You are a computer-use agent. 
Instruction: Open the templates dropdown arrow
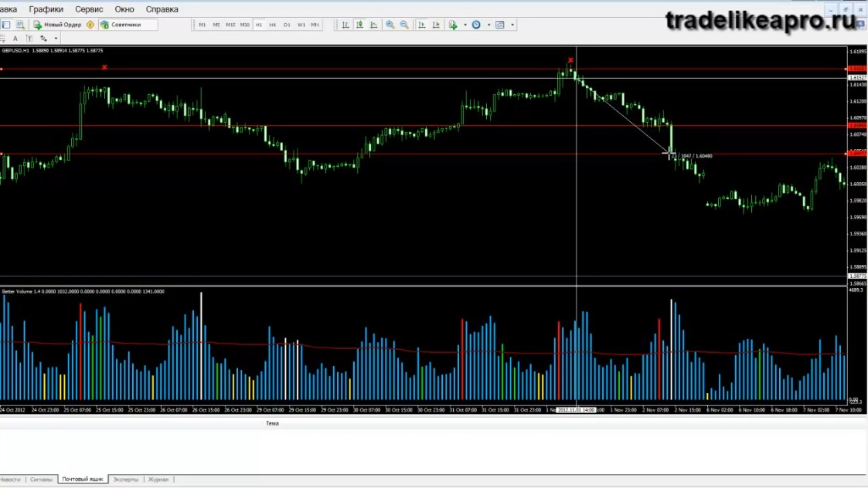(x=512, y=25)
